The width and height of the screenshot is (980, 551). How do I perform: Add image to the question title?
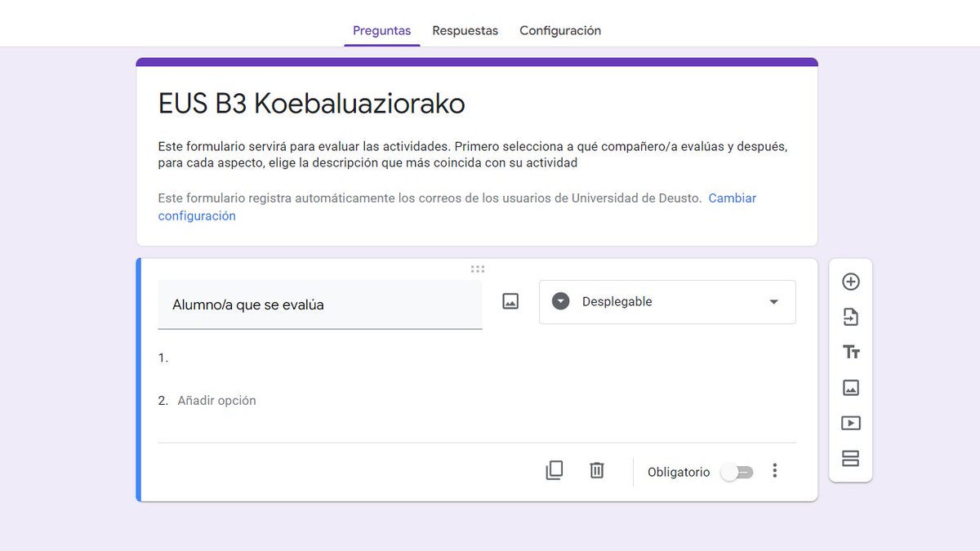(510, 301)
